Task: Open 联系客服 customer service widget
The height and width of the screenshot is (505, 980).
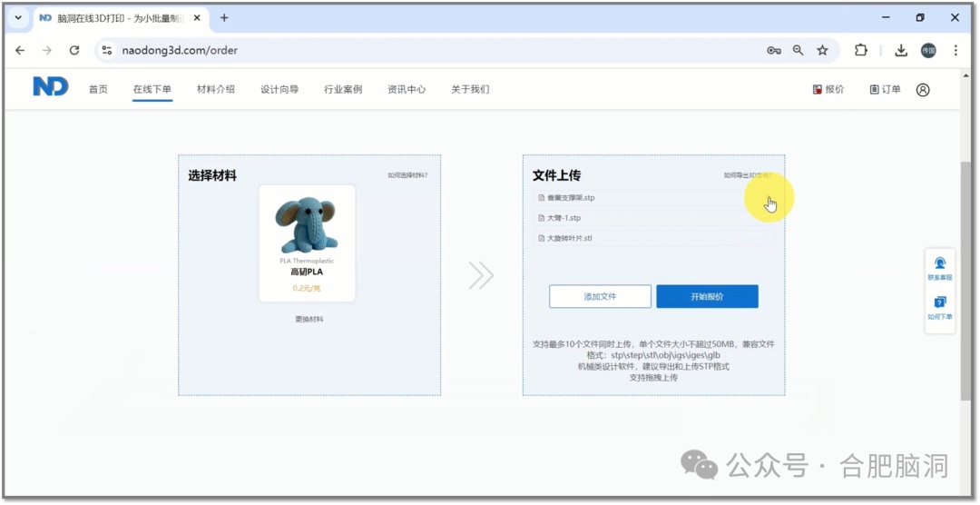Action: [x=939, y=267]
